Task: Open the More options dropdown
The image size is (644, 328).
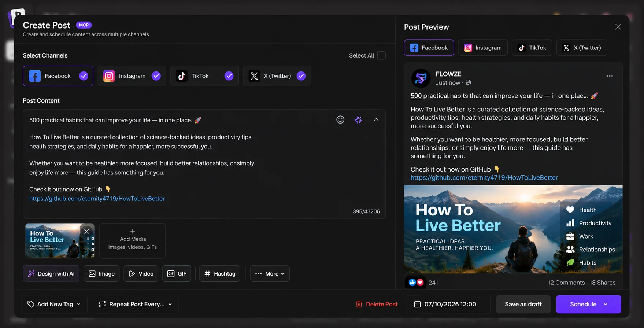Action: pyautogui.click(x=270, y=274)
